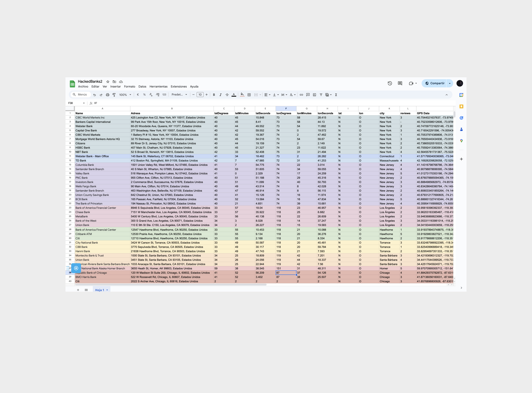Toggle strikethrough formatting
Image resolution: width=532 pixels, height=393 pixels.
point(227,95)
